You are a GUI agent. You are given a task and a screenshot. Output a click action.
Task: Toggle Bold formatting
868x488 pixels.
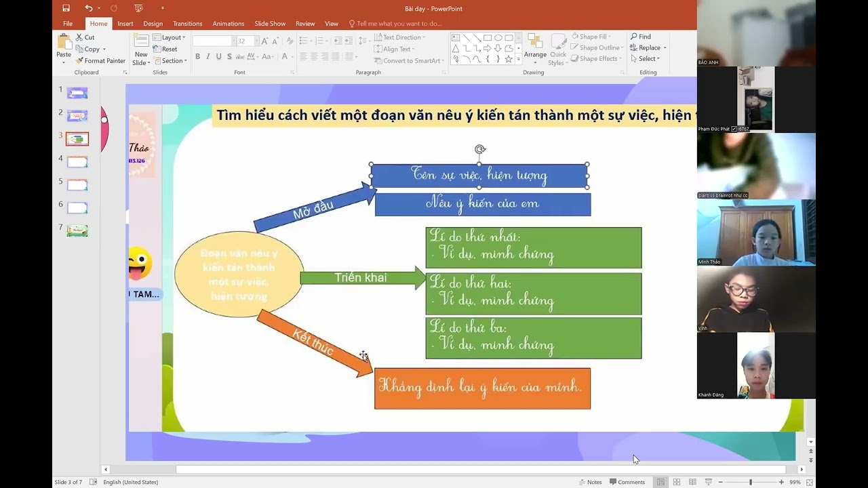[197, 56]
